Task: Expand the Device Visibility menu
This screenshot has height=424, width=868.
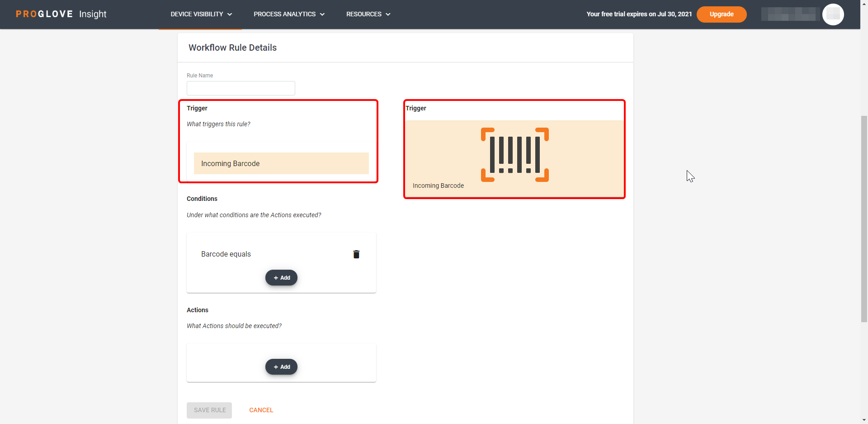Action: coord(201,14)
